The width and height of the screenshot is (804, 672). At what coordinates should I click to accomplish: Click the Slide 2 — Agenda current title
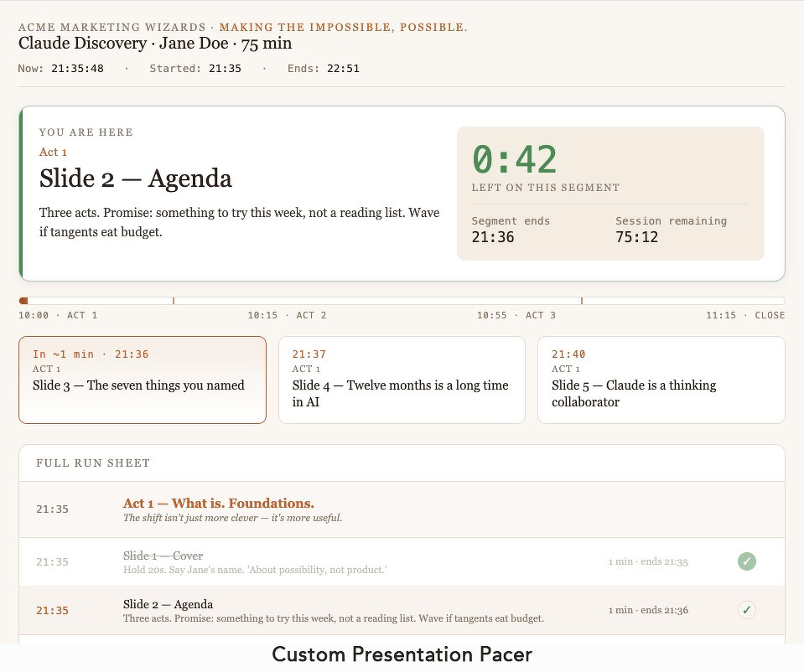click(136, 178)
